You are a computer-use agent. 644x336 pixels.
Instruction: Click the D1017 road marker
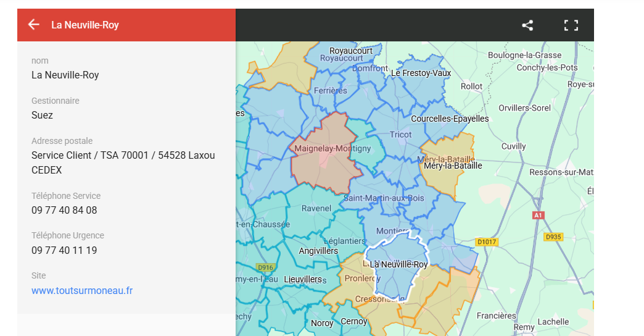486,241
